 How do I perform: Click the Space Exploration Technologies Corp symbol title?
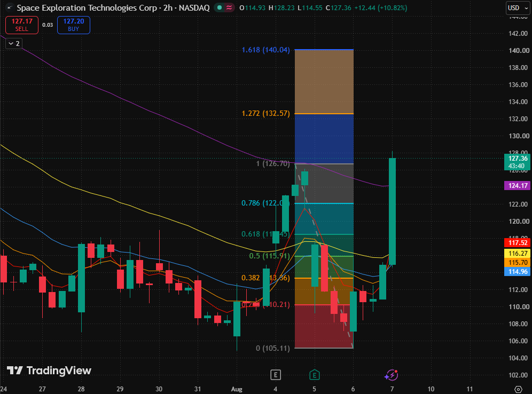pos(87,8)
